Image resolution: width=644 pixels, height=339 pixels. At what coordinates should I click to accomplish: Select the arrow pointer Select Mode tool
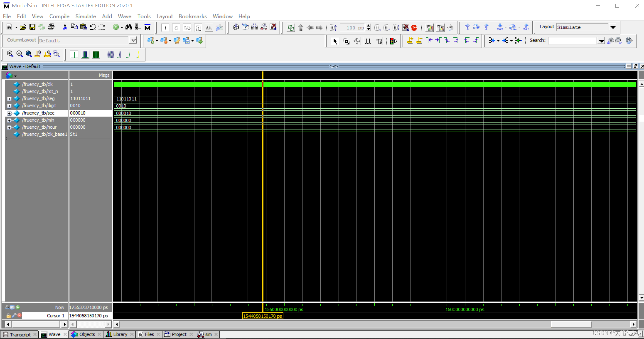[335, 41]
